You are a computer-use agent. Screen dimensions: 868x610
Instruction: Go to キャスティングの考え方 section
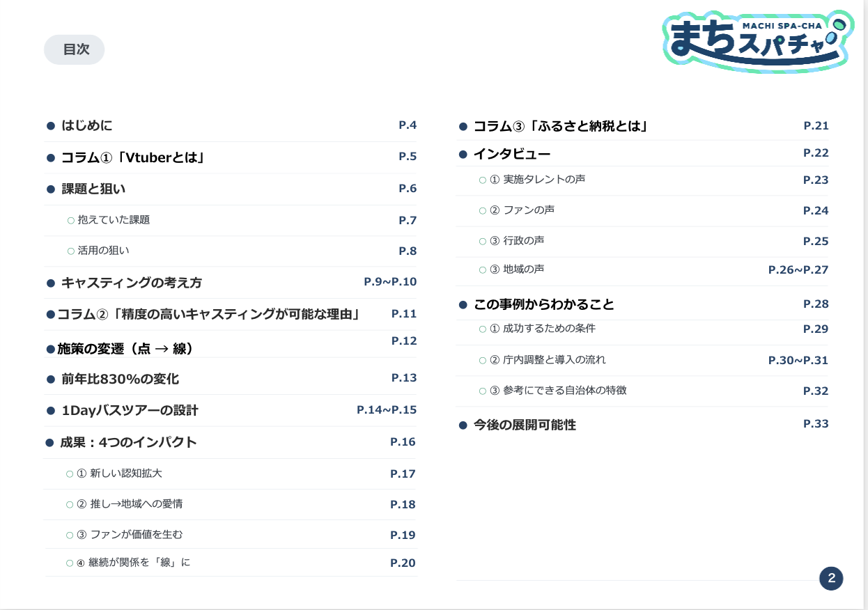(132, 283)
